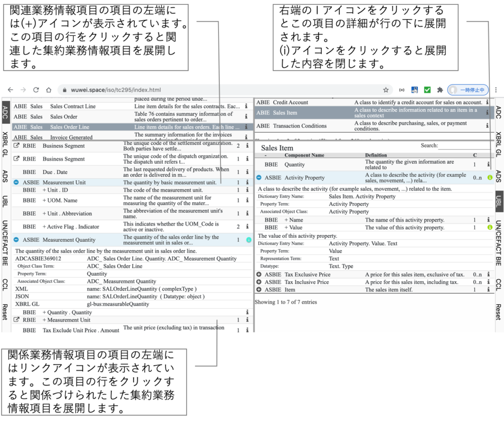Select the ABIE Sales Order row

point(132,116)
